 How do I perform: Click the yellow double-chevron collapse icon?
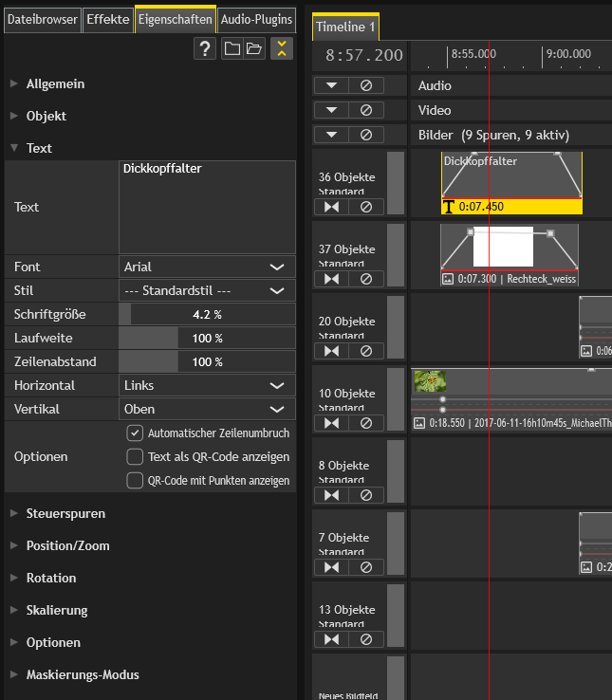click(281, 49)
